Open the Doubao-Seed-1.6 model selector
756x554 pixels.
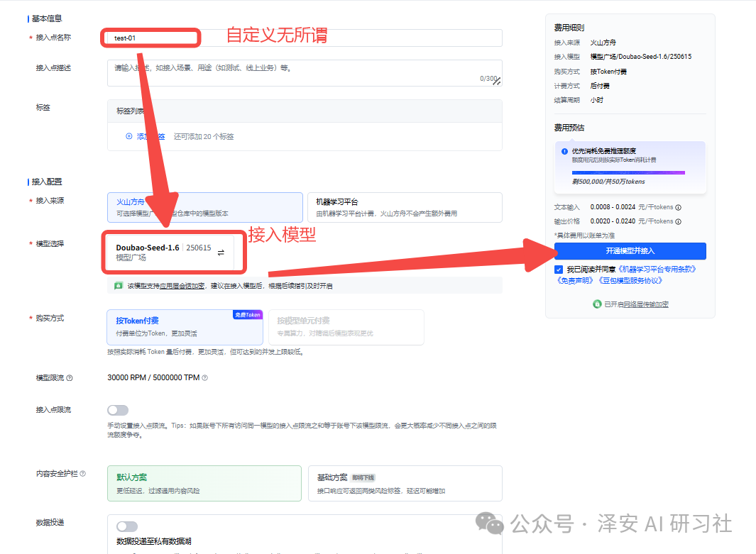170,253
